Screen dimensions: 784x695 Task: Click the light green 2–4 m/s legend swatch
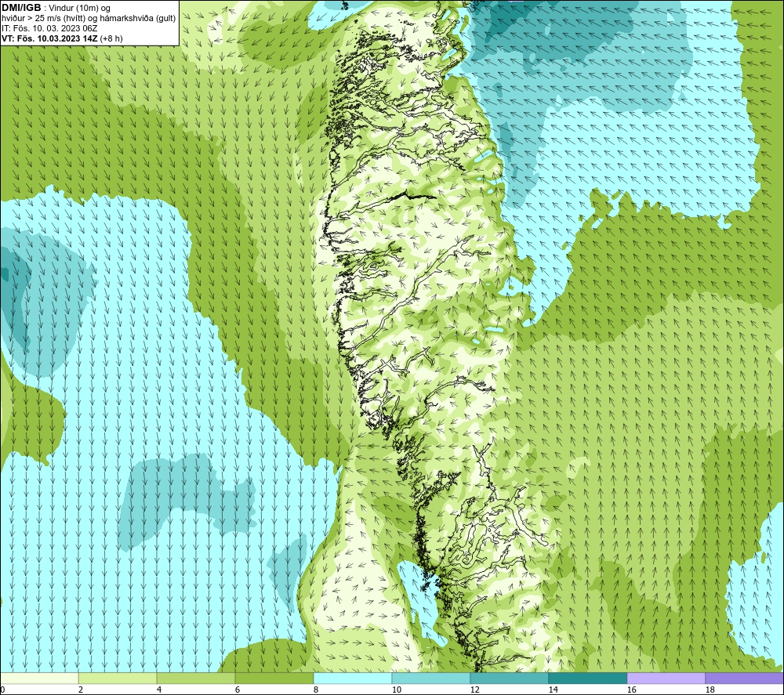click(x=118, y=678)
